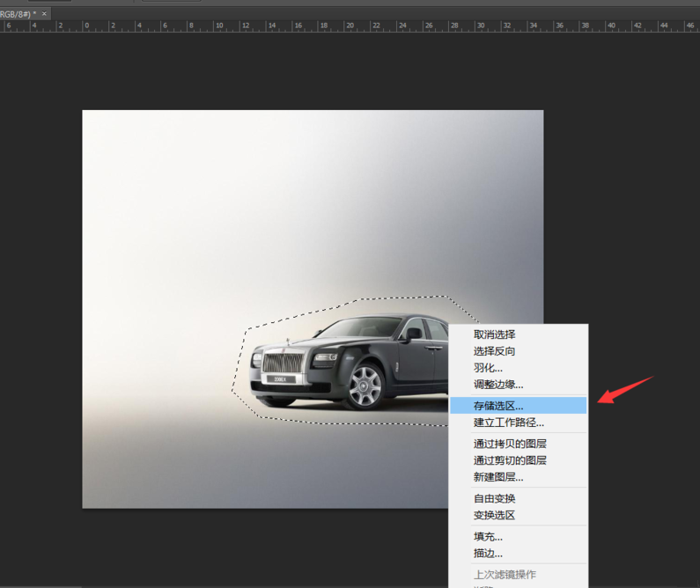Screen dimensions: 700x588
Task: Close the RGB/8# document tab
Action: (44, 14)
